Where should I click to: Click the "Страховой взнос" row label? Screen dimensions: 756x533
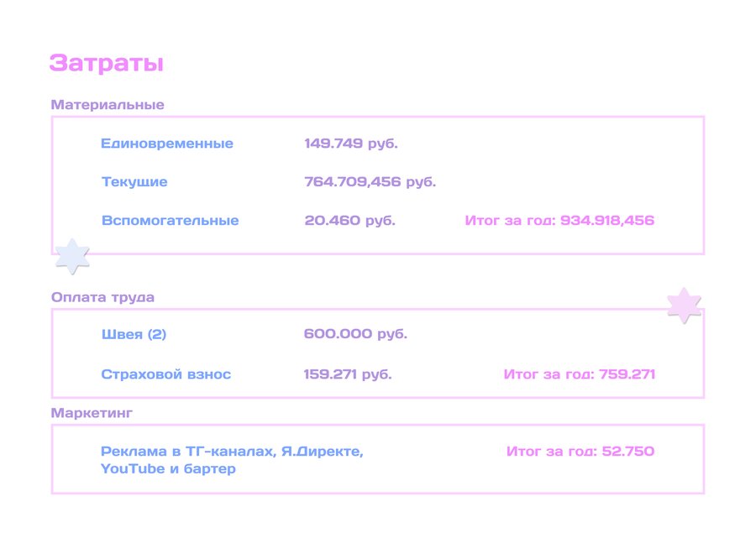click(165, 374)
